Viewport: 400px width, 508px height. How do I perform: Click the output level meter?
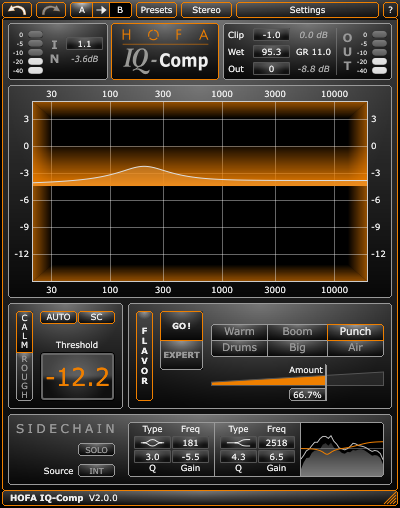(379, 52)
